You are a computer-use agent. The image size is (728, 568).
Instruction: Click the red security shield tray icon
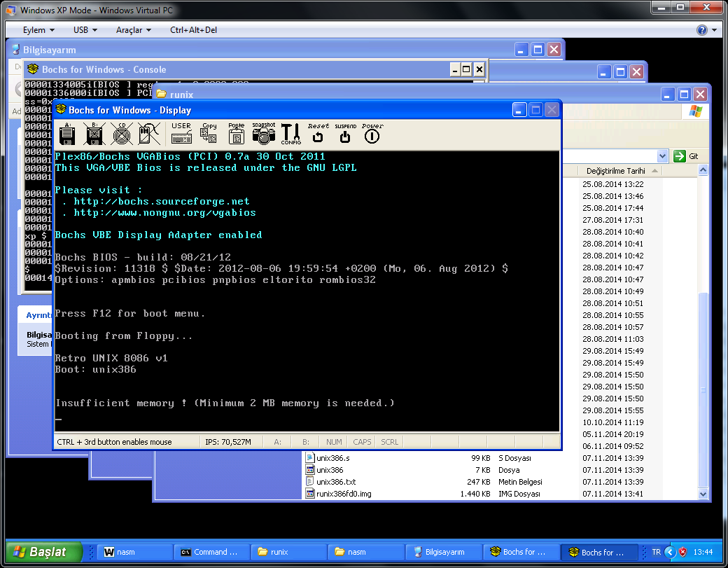[x=682, y=552]
